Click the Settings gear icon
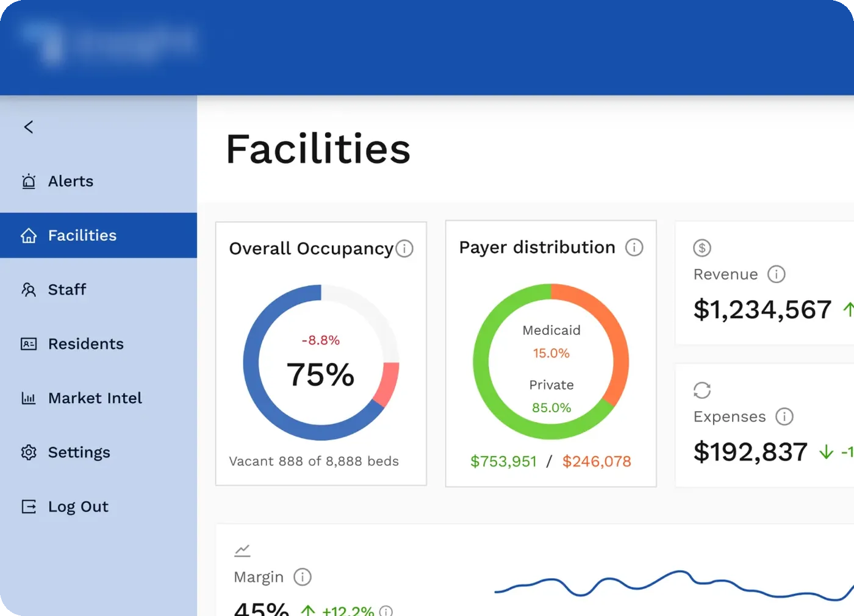Viewport: 854px width, 616px height. click(29, 452)
